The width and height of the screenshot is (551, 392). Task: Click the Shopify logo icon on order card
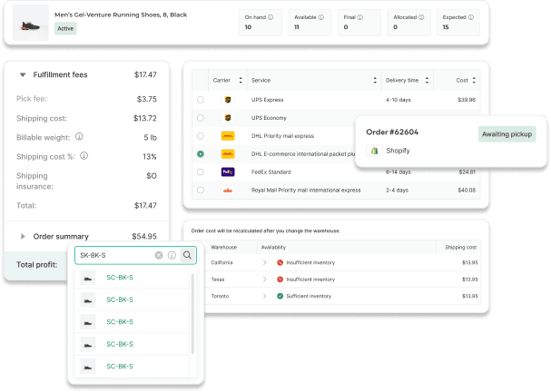(x=372, y=151)
